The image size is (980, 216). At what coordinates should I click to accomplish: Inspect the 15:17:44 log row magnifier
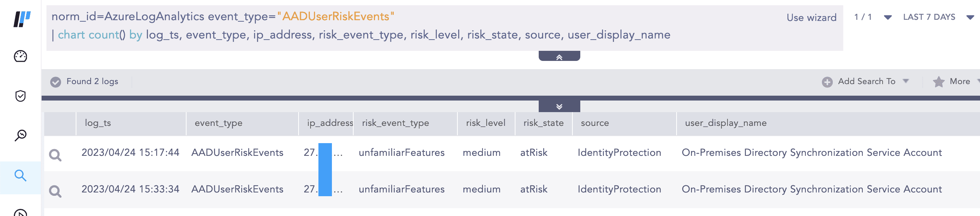(x=55, y=154)
